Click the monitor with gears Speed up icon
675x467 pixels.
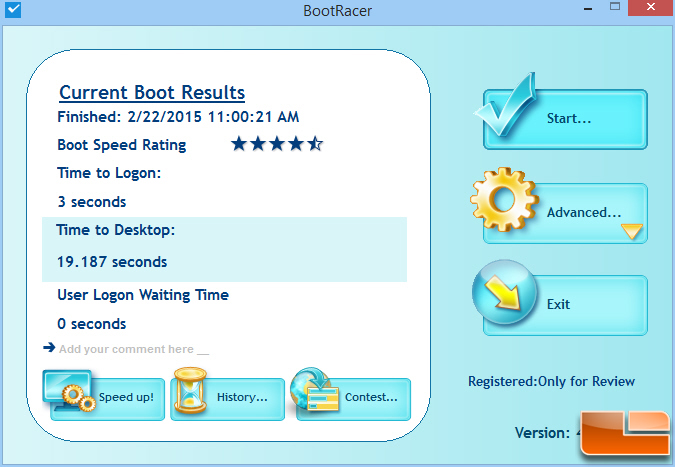[x=69, y=390]
